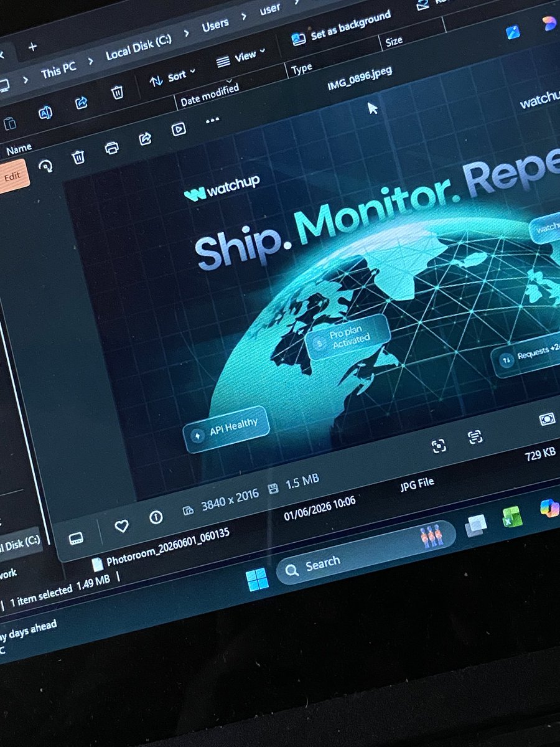This screenshot has width=560, height=747.
Task: Select Network in the sidebar
Action: tap(9, 574)
